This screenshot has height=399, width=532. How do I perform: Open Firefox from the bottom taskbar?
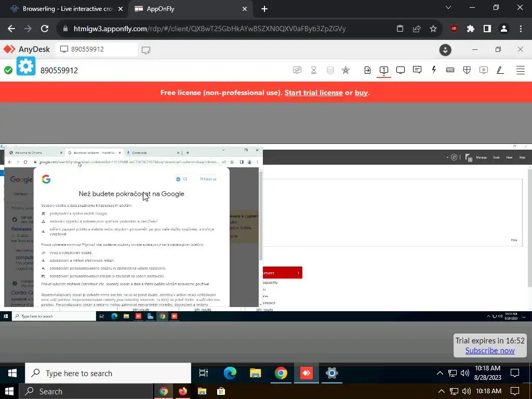pyautogui.click(x=183, y=391)
